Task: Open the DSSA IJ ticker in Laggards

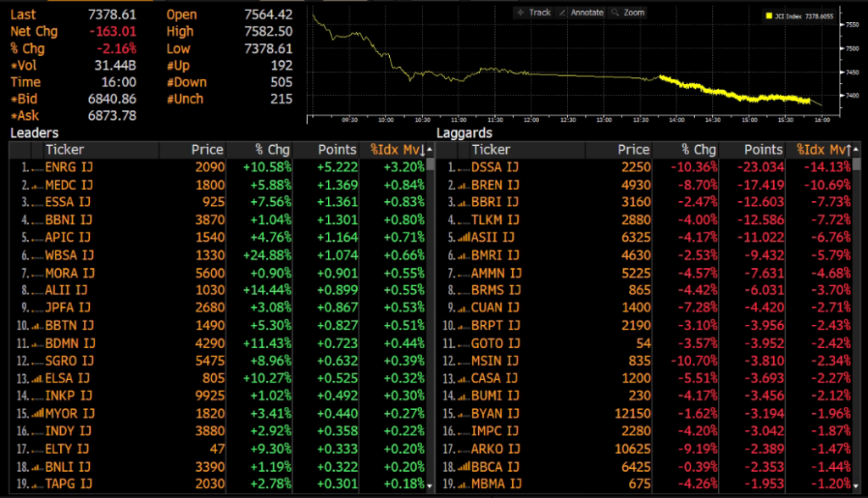Action: [x=495, y=167]
